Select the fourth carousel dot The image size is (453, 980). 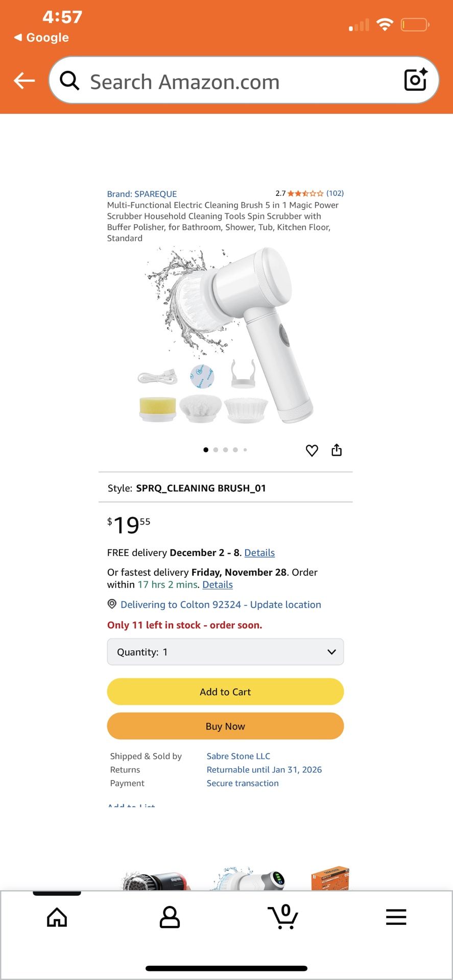click(235, 450)
